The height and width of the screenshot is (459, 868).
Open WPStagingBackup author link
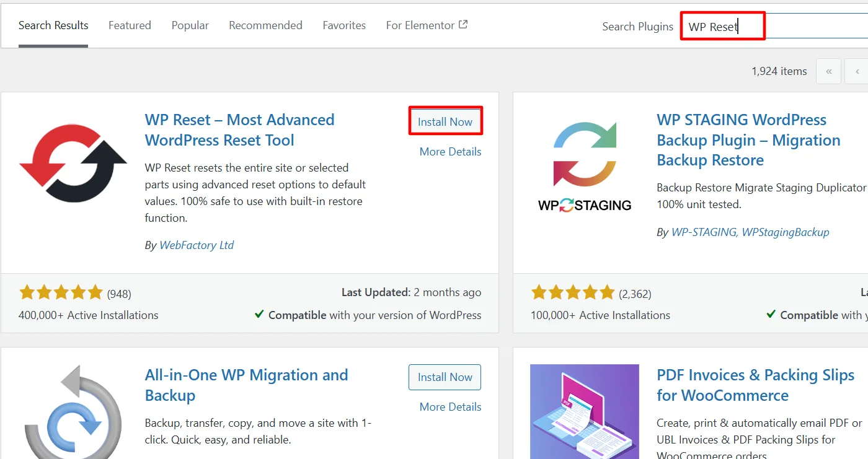[x=786, y=232]
